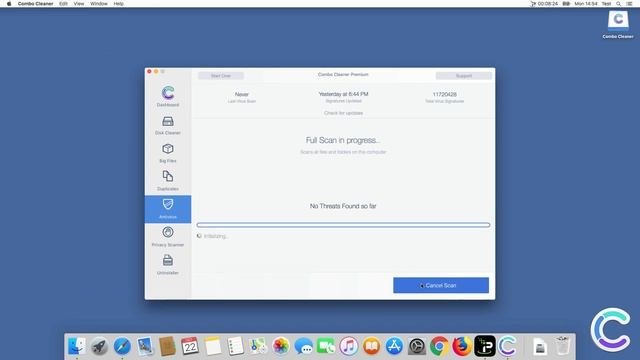Open the Apple menu
Viewport: 640px width, 360px height.
[x=9, y=4]
